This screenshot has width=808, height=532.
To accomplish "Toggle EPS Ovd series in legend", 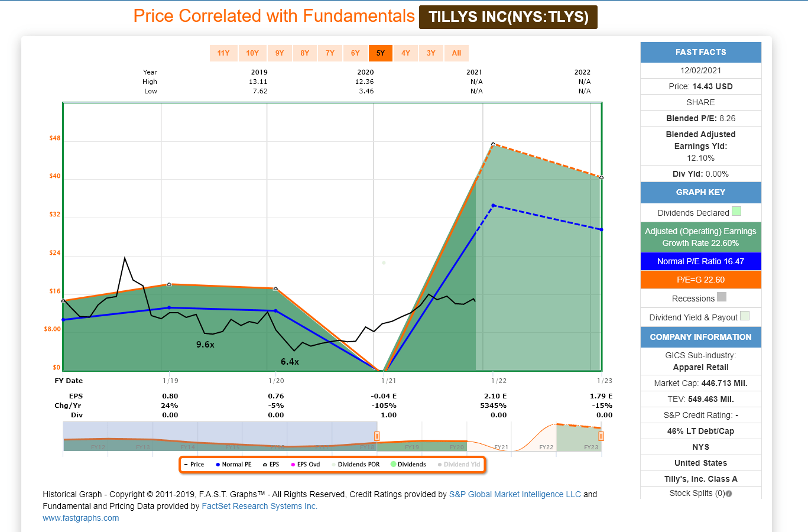I will 305,465.
